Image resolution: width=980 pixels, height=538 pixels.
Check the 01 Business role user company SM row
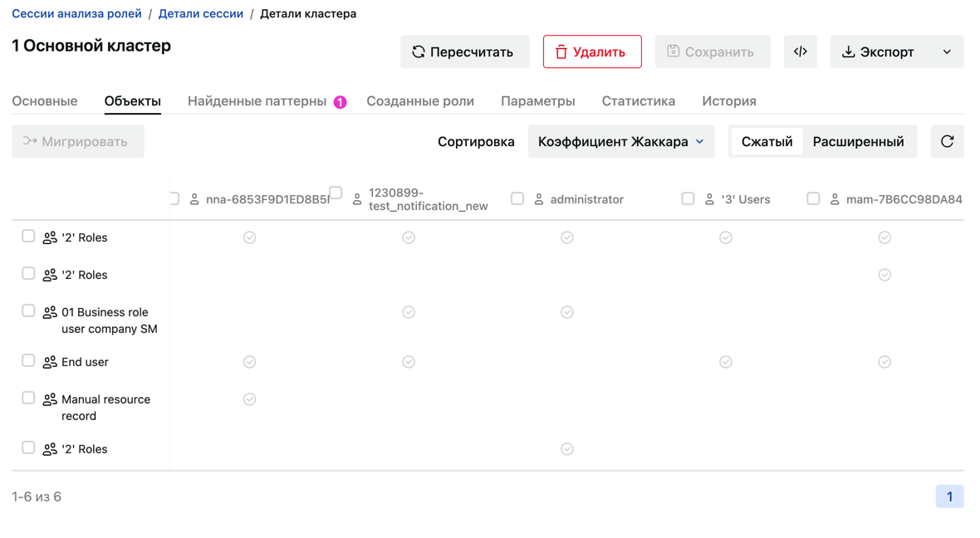tap(28, 311)
